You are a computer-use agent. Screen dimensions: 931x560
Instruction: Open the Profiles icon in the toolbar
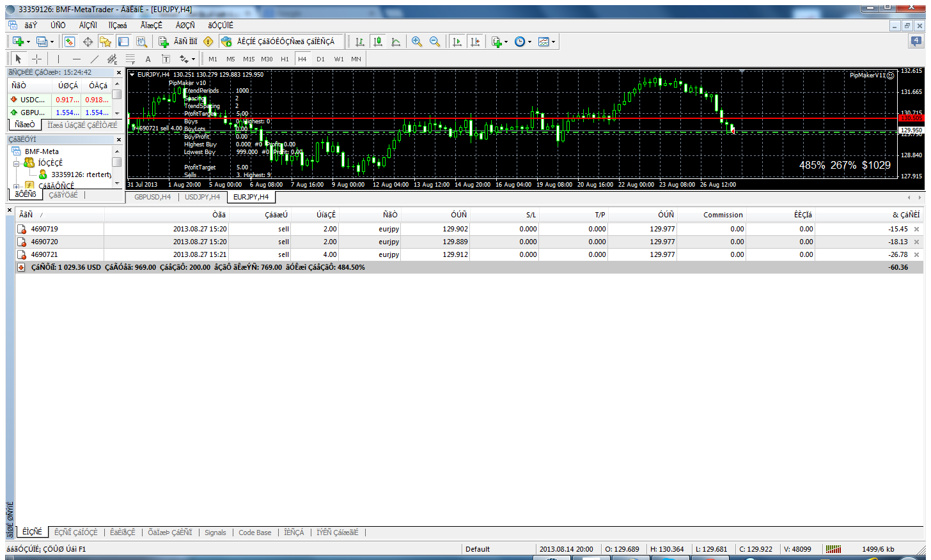pyautogui.click(x=42, y=42)
